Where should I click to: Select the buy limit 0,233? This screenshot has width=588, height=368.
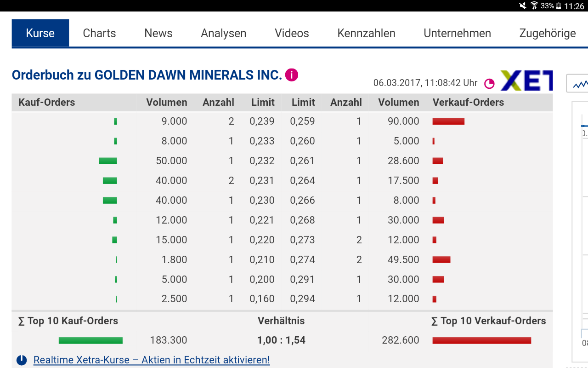(x=262, y=141)
